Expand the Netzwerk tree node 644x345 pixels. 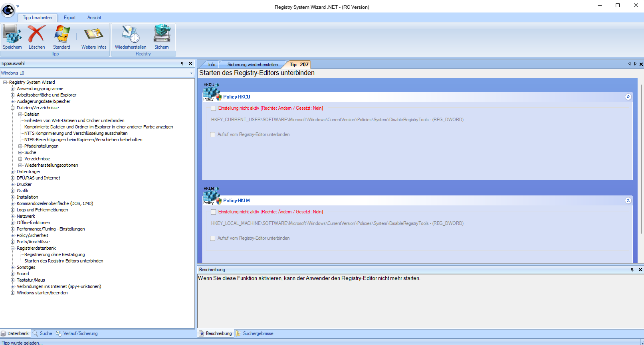coord(13,216)
